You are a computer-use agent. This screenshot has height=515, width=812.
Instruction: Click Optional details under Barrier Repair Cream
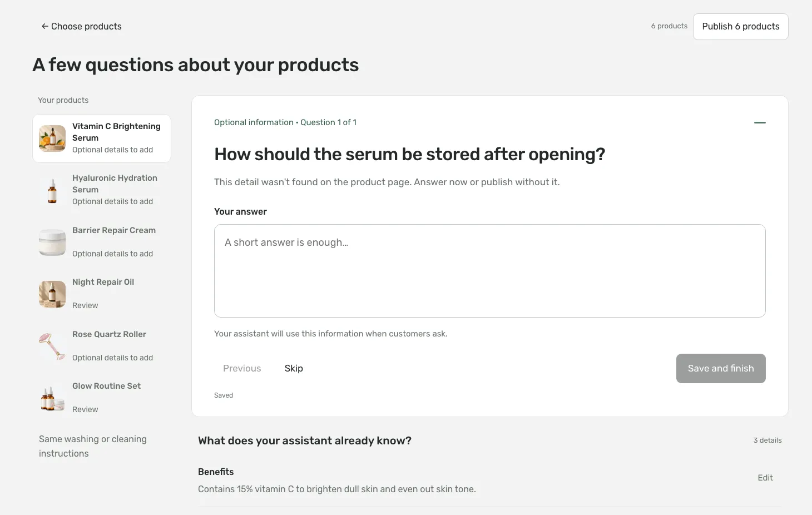point(113,254)
